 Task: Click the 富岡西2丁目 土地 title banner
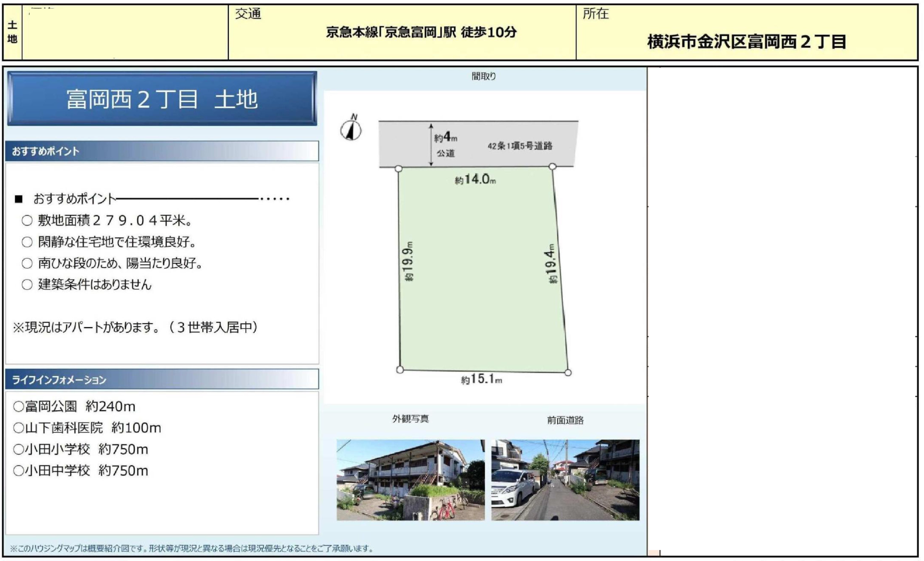coord(162,99)
